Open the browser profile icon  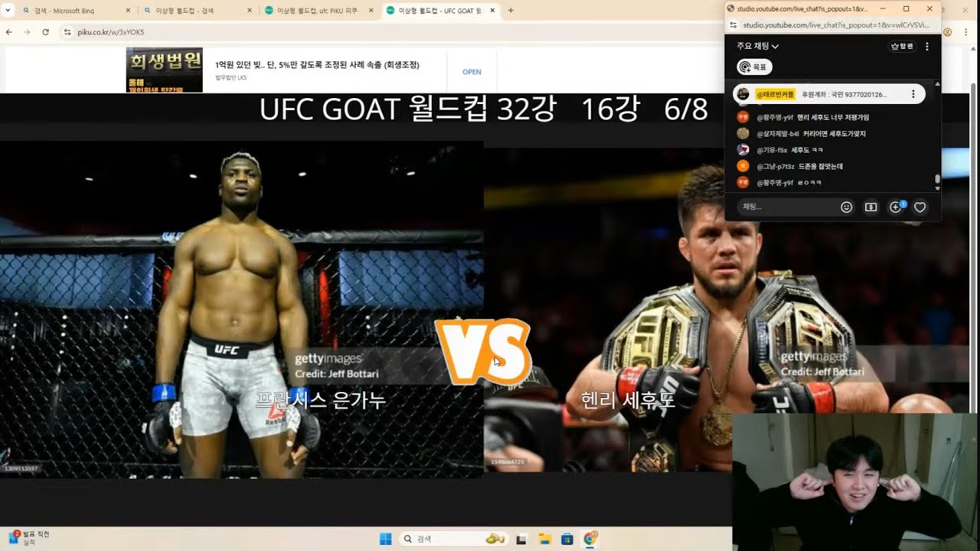(x=948, y=32)
